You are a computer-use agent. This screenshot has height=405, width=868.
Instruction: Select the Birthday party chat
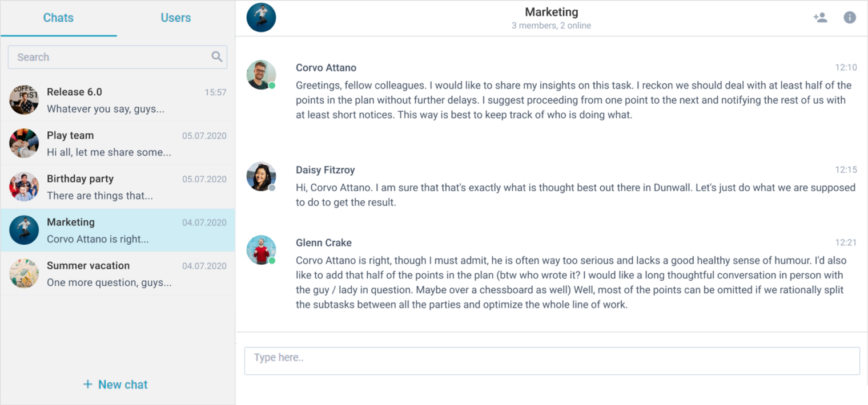(x=114, y=187)
